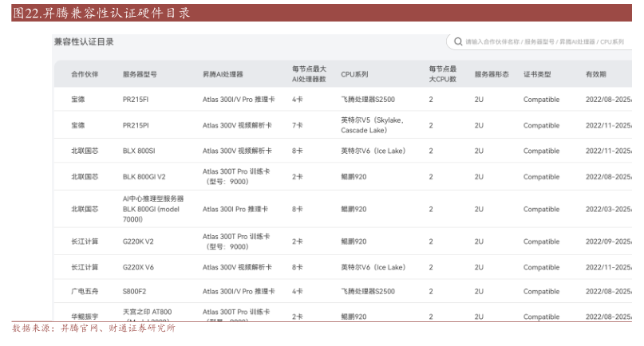Click the 华鲲振宇 partner cell
This screenshot has height=346, width=644.
[85, 317]
